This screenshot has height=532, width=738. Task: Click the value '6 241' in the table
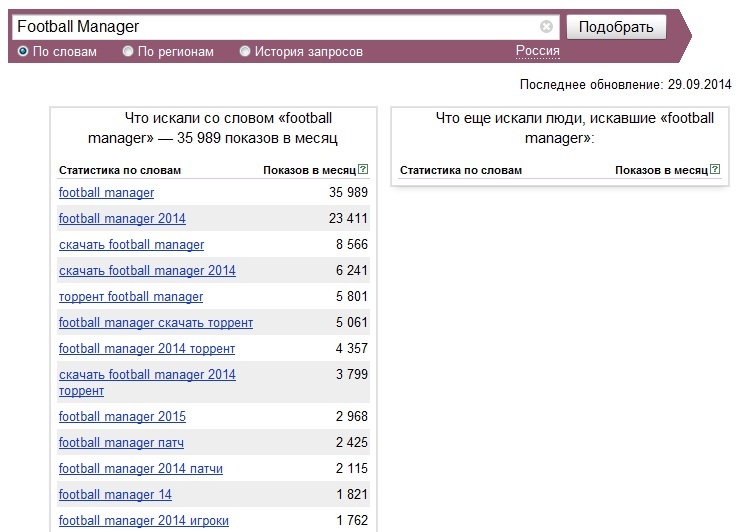point(352,270)
